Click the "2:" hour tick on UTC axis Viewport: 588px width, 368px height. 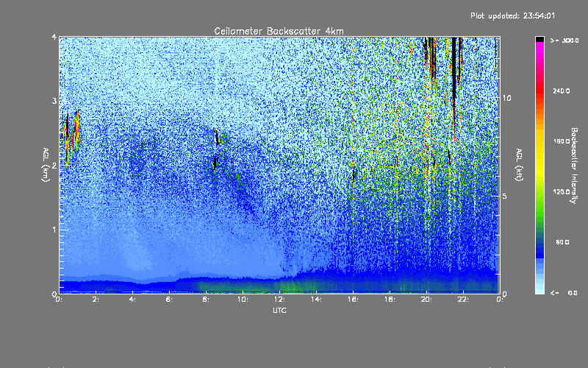pyautogui.click(x=96, y=300)
